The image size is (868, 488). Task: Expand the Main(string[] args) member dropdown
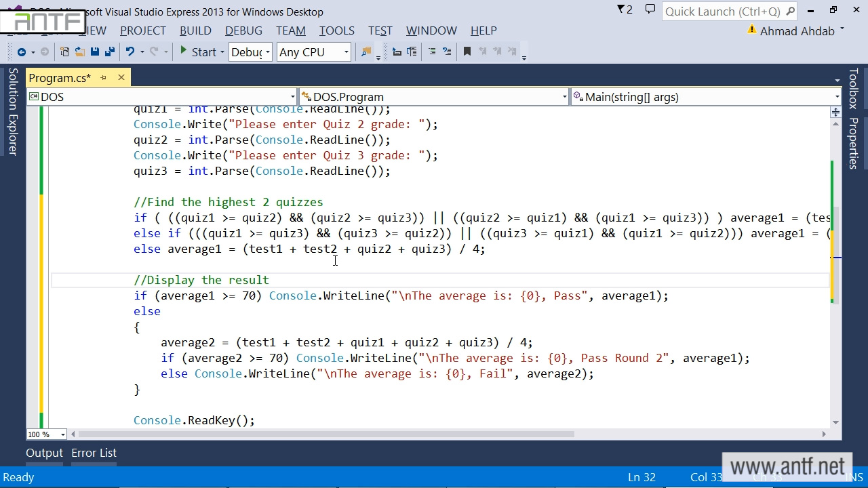click(705, 97)
